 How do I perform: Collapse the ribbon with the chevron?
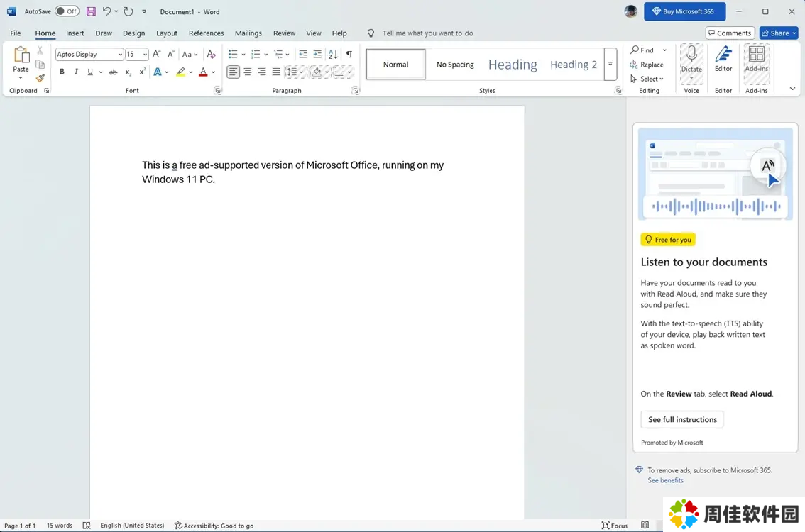point(793,89)
